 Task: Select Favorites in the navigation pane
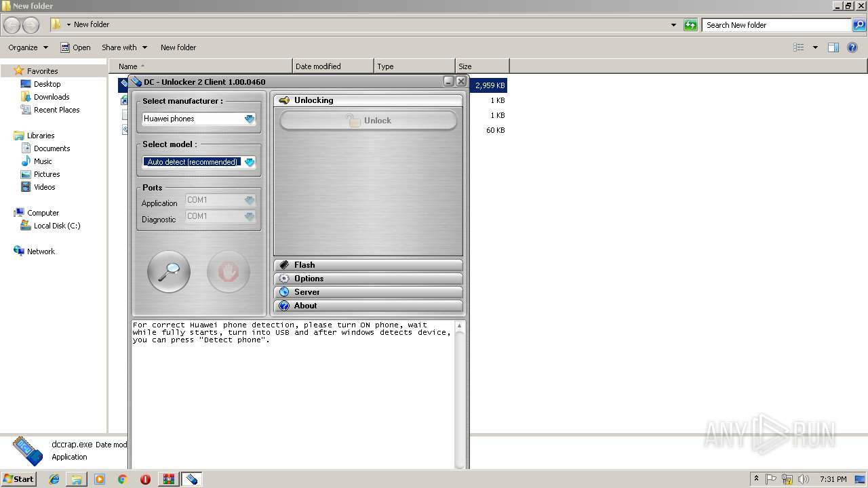click(x=42, y=71)
